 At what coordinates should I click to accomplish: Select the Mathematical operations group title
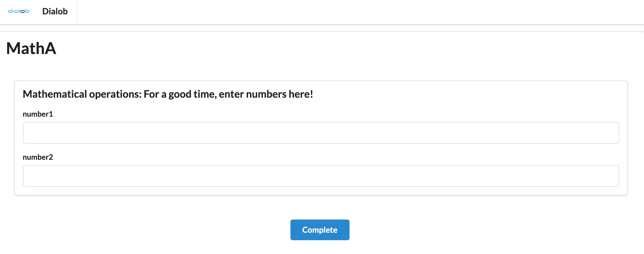[168, 94]
